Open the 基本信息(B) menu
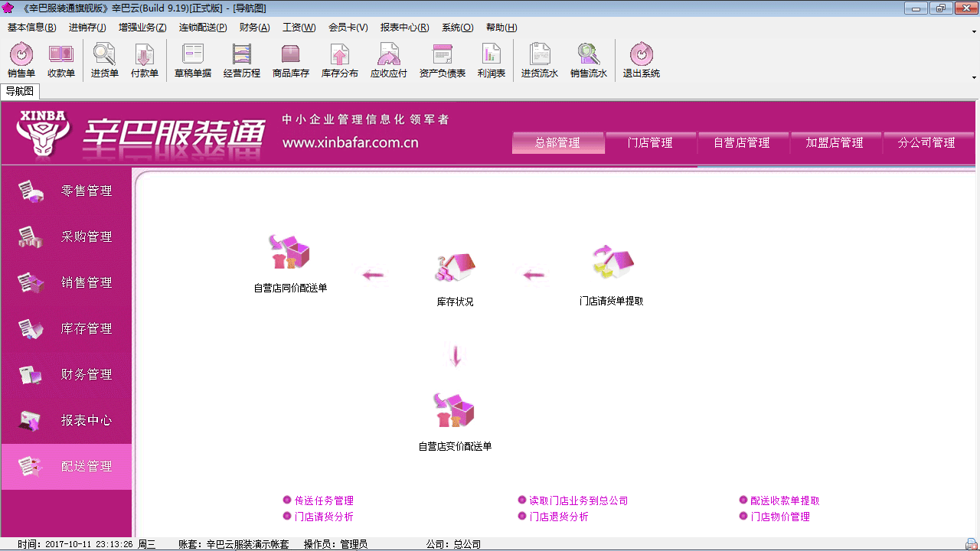The image size is (980, 551). [32, 28]
